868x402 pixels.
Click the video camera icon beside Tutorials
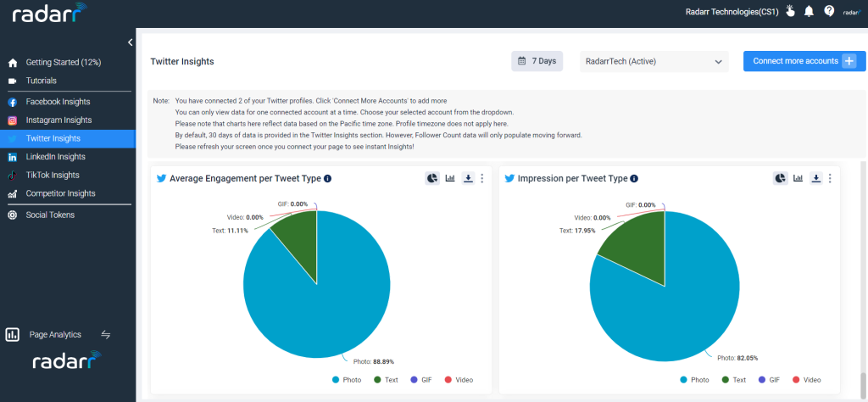(13, 81)
